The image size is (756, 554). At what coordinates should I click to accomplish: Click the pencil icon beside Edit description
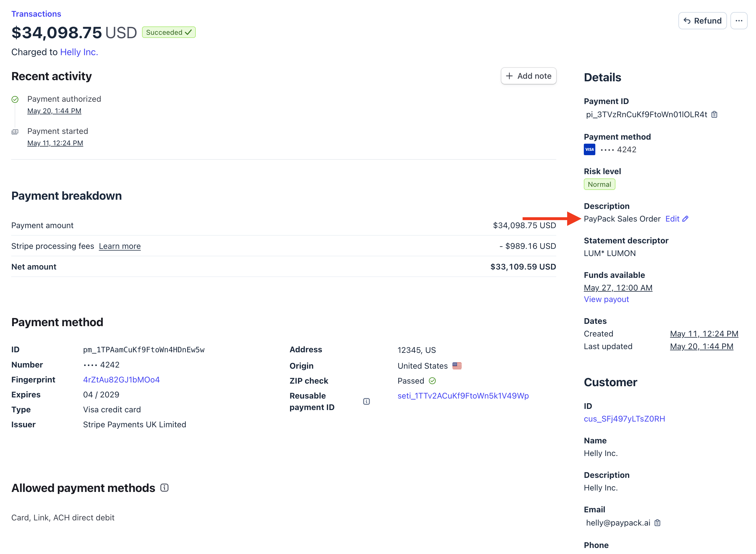[x=685, y=219]
